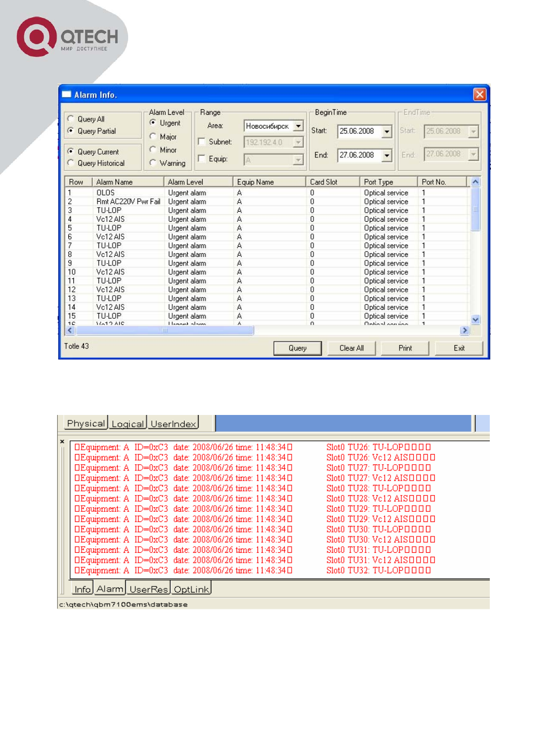Choose Query Current option
Screen dimensions: 534x756
point(71,151)
